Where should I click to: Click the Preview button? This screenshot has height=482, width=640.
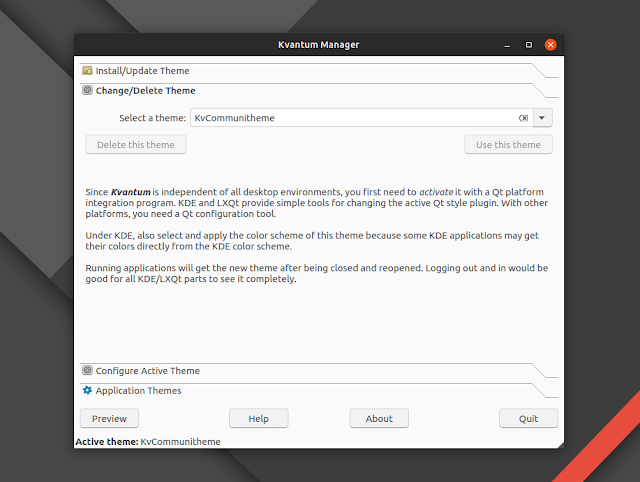110,419
